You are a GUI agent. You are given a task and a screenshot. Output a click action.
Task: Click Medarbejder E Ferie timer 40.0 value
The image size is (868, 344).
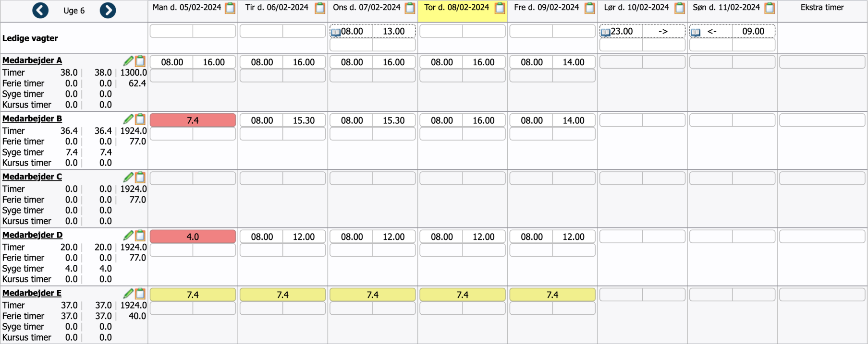pyautogui.click(x=137, y=316)
